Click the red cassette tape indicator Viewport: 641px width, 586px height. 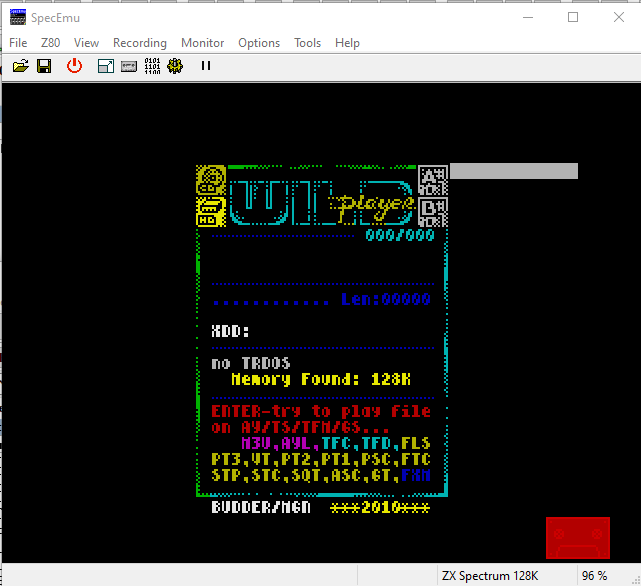[x=578, y=538]
